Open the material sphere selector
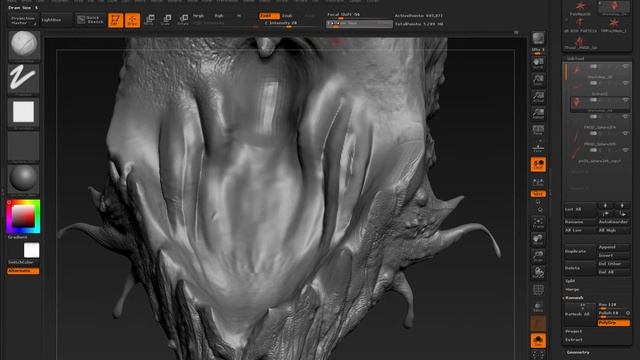The image size is (640, 360). tap(24, 179)
